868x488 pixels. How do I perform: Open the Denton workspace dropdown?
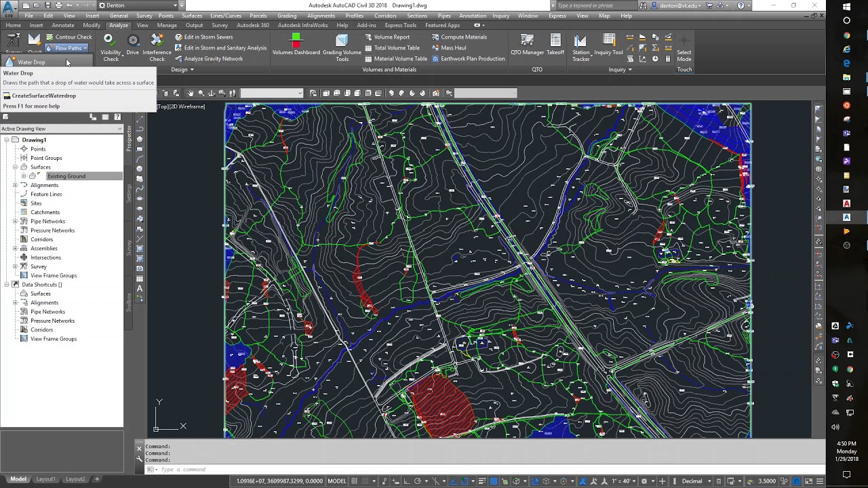click(139, 5)
